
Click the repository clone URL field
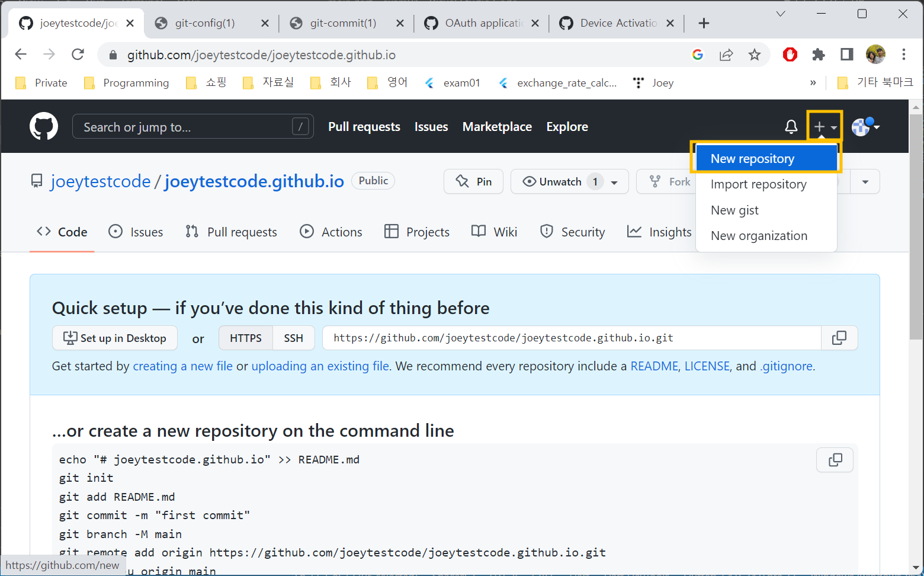pos(572,338)
